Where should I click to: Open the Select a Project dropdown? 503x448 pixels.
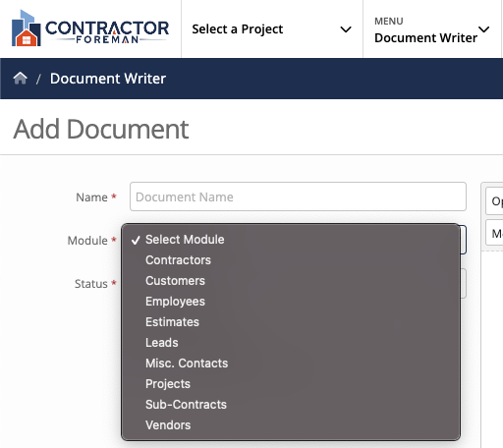tap(272, 29)
